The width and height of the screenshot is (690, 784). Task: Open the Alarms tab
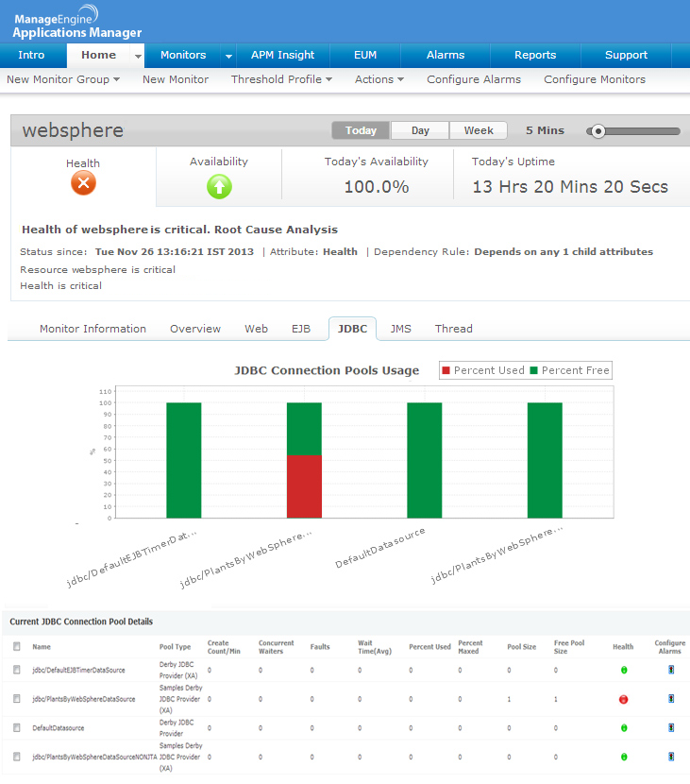446,55
